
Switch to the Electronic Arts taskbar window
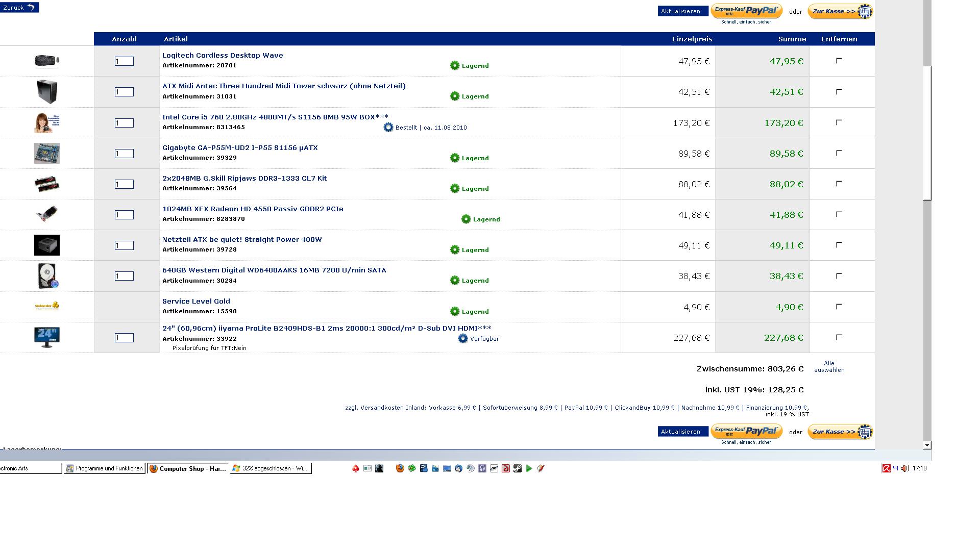(x=31, y=468)
